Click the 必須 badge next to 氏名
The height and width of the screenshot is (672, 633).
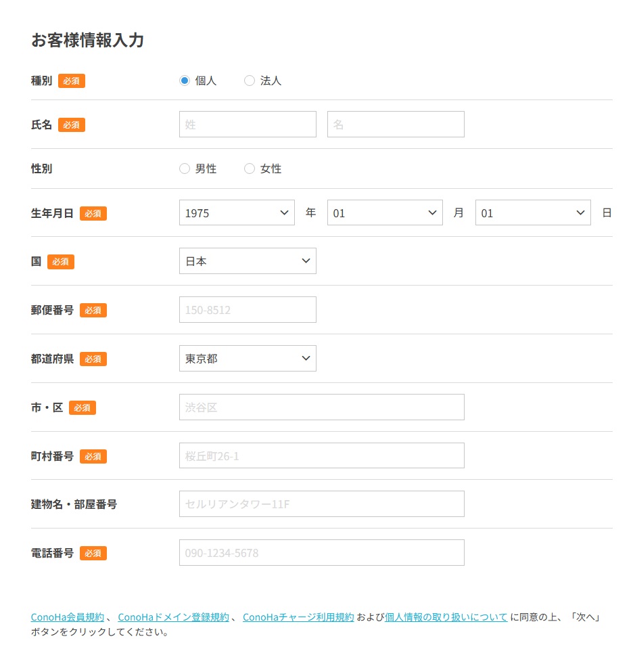[72, 125]
